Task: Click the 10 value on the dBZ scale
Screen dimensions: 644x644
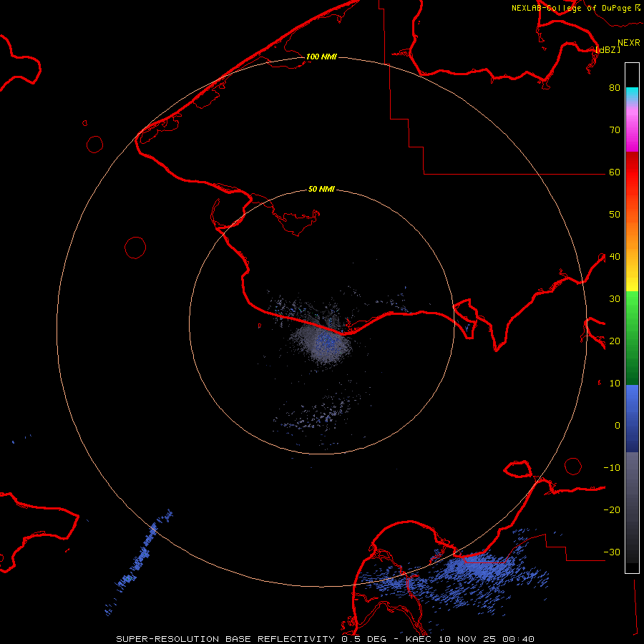Action: point(615,384)
